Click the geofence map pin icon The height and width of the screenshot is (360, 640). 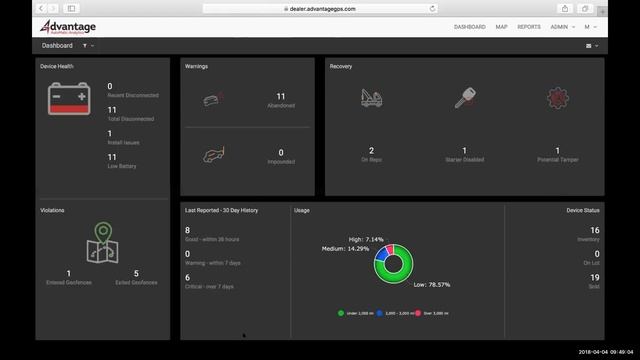tap(102, 242)
